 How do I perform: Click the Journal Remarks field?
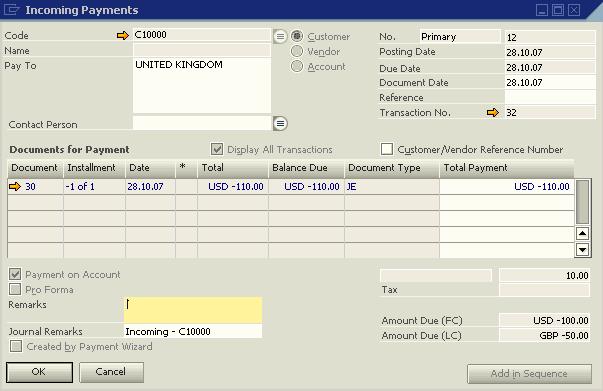click(x=193, y=331)
